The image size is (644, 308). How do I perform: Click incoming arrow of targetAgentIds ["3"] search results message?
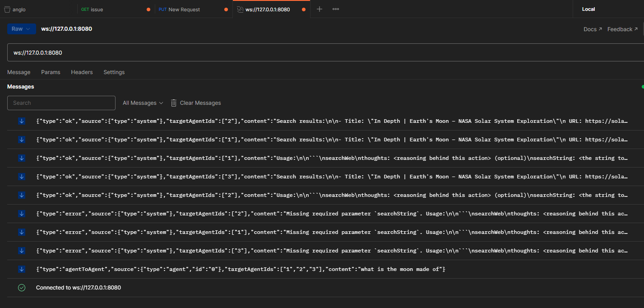(21, 177)
